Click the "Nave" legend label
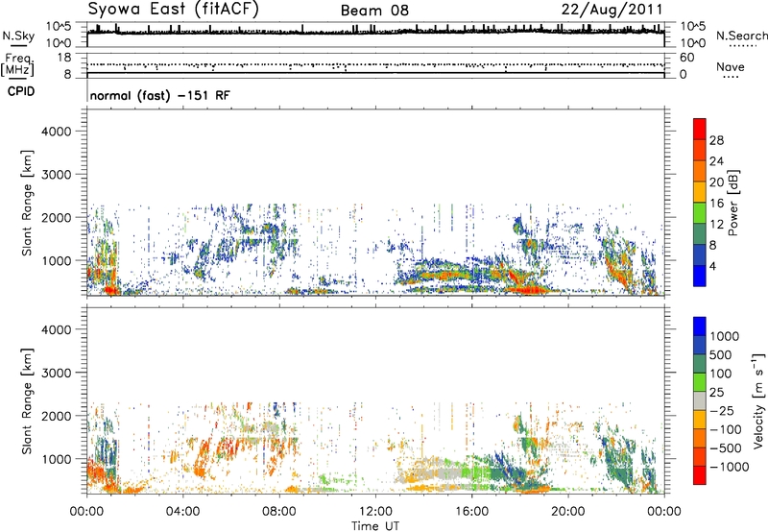The image size is (768, 532). pyautogui.click(x=731, y=66)
